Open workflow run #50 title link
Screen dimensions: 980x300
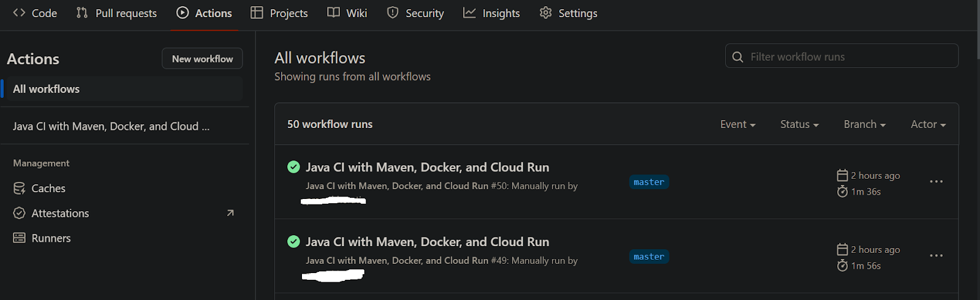point(428,167)
